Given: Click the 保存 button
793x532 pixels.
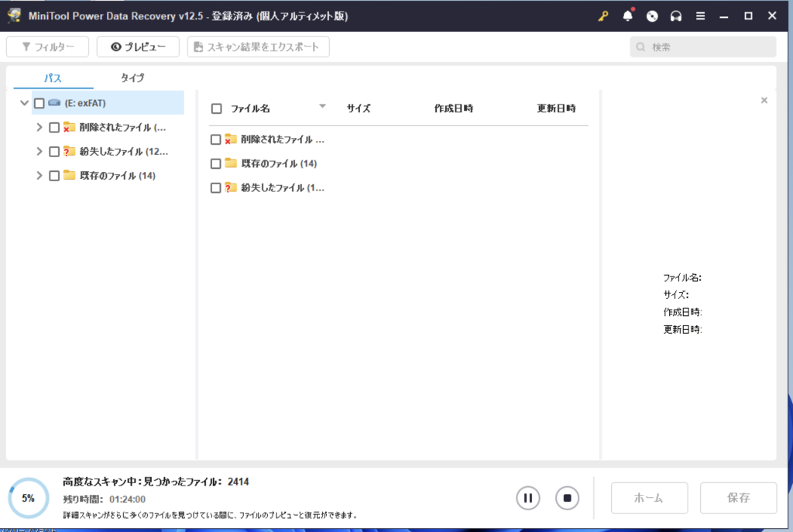Looking at the screenshot, I should tap(738, 498).
